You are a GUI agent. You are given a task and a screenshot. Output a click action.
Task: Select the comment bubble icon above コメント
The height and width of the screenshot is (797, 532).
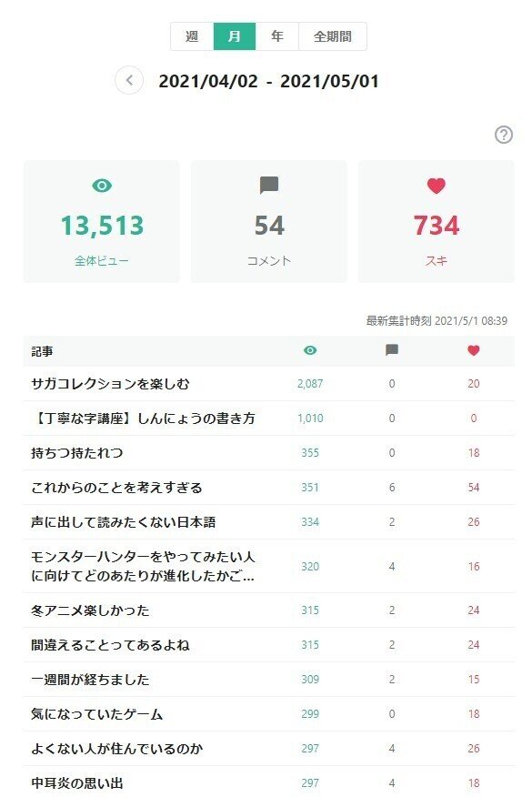[269, 184]
